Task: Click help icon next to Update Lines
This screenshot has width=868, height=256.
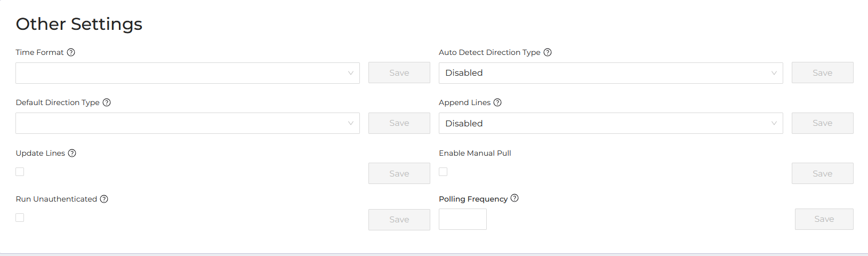Action: (x=72, y=153)
